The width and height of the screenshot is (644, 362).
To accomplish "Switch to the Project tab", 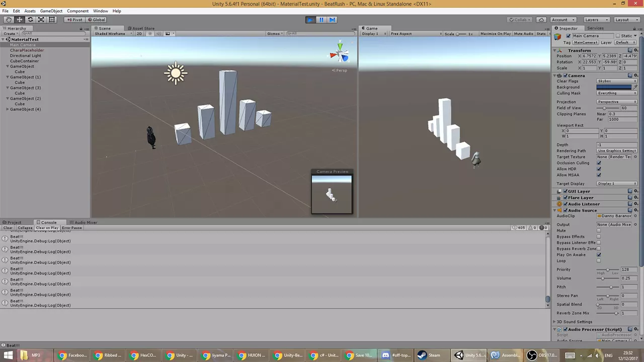I will click(x=14, y=222).
